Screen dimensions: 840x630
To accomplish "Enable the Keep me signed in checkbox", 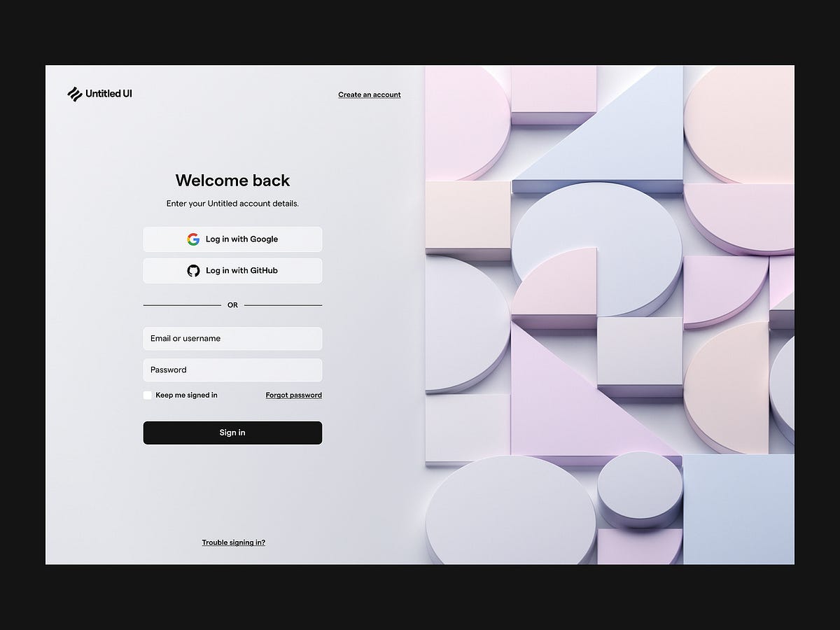I will coord(147,395).
